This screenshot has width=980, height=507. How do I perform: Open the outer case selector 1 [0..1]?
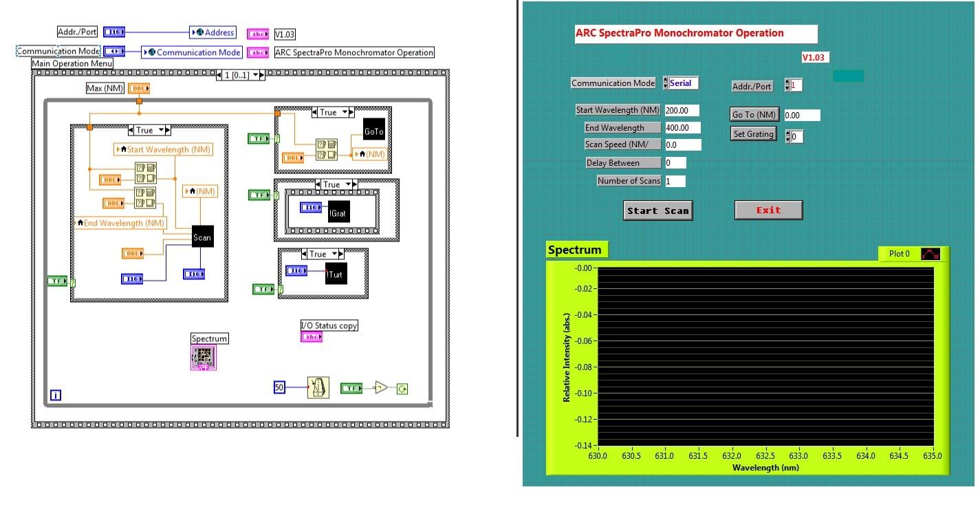[240, 75]
